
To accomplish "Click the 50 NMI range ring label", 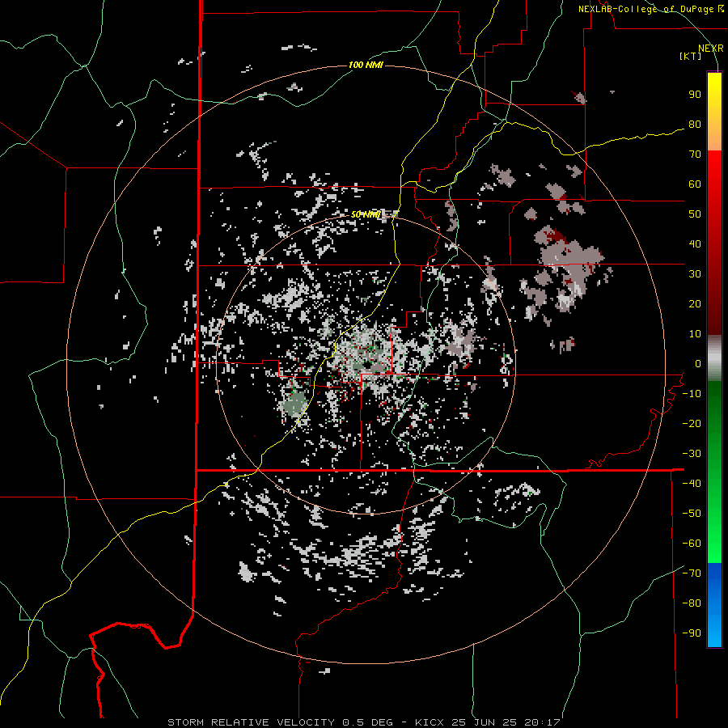I will (366, 214).
